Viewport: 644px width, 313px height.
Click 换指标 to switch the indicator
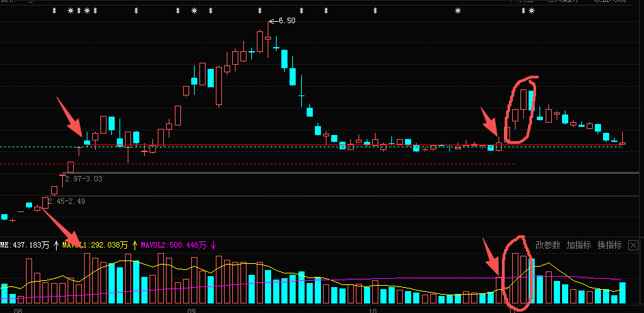(x=609, y=245)
